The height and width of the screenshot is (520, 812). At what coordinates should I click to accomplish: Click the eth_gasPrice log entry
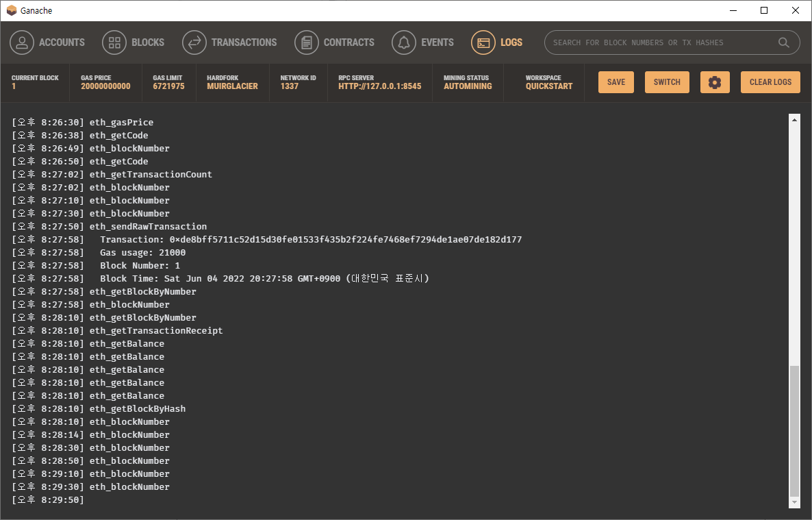[x=82, y=123]
